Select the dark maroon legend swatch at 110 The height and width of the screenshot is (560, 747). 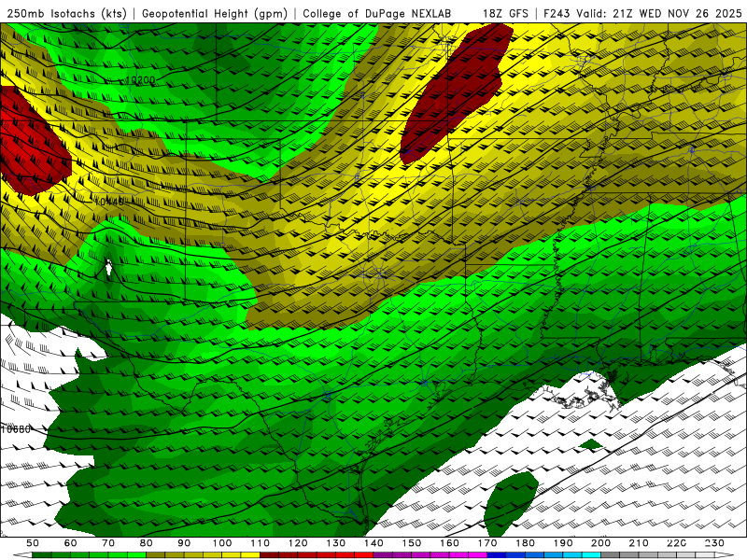click(269, 555)
